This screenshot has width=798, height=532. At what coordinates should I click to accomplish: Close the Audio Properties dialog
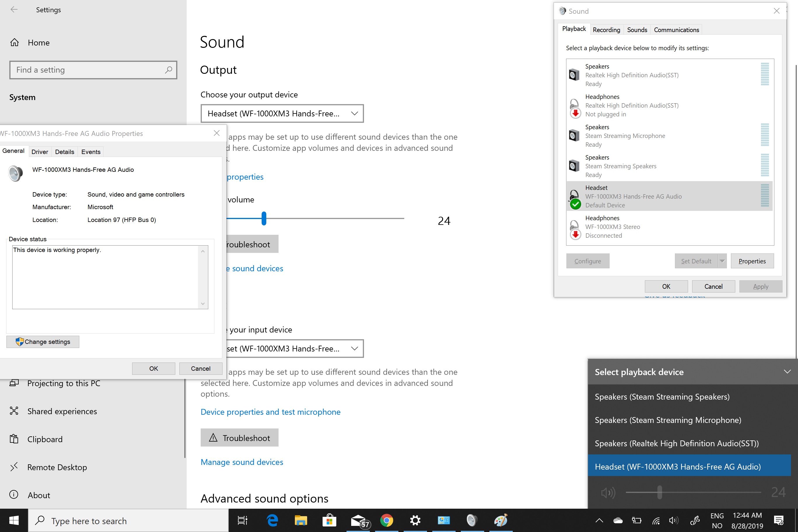pos(216,133)
